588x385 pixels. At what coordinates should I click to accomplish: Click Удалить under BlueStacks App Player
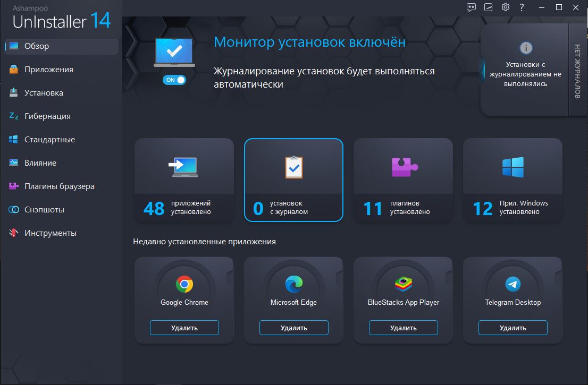(x=404, y=328)
